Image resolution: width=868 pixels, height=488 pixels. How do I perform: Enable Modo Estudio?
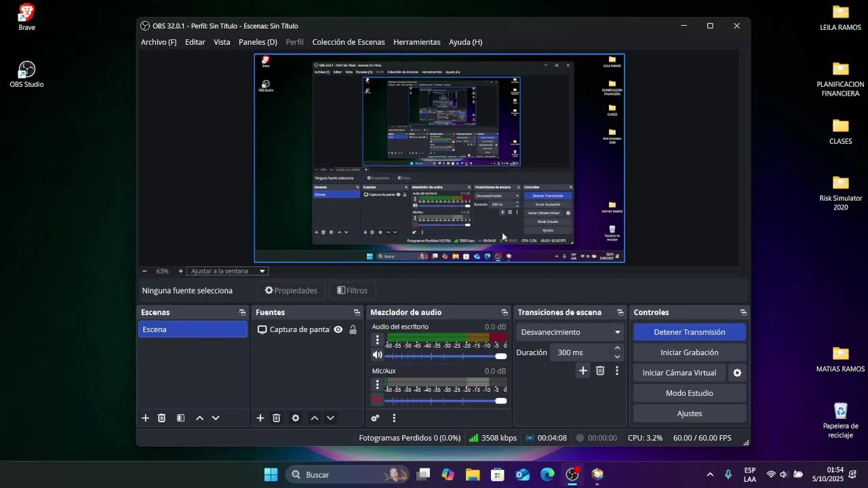click(690, 393)
